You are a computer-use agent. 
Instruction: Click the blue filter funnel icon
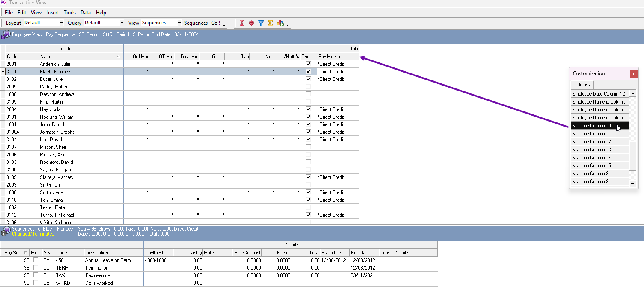click(x=261, y=23)
